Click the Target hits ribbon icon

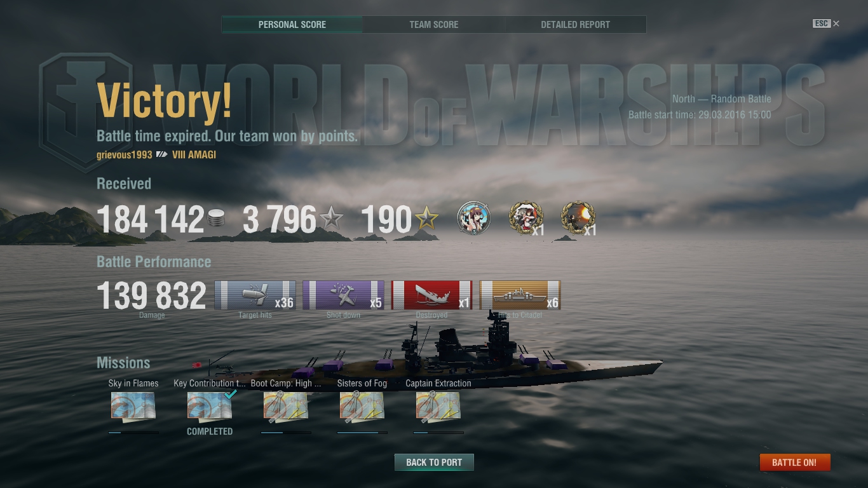click(255, 295)
